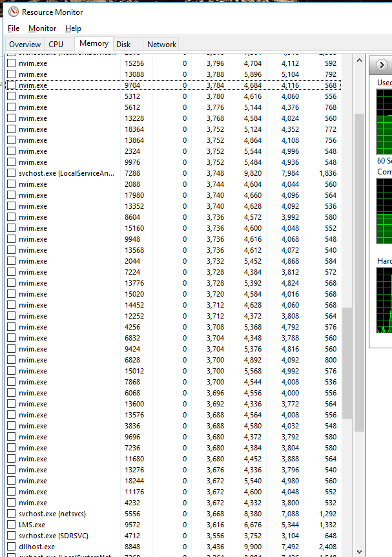
Task: Open the Help menu
Action: click(x=73, y=28)
